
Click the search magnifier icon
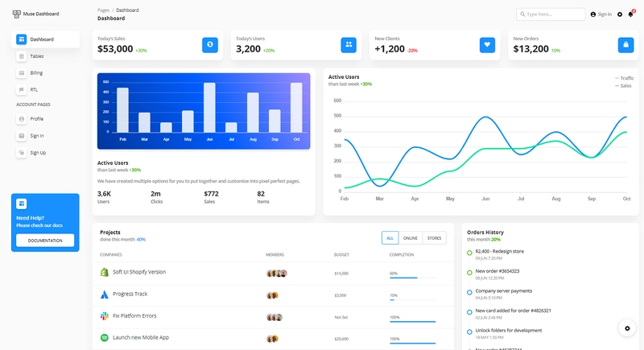(x=522, y=14)
